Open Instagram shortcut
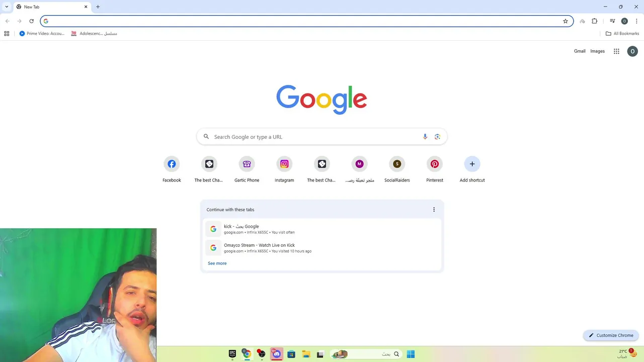Viewport: 644px width, 362px height. [x=284, y=170]
